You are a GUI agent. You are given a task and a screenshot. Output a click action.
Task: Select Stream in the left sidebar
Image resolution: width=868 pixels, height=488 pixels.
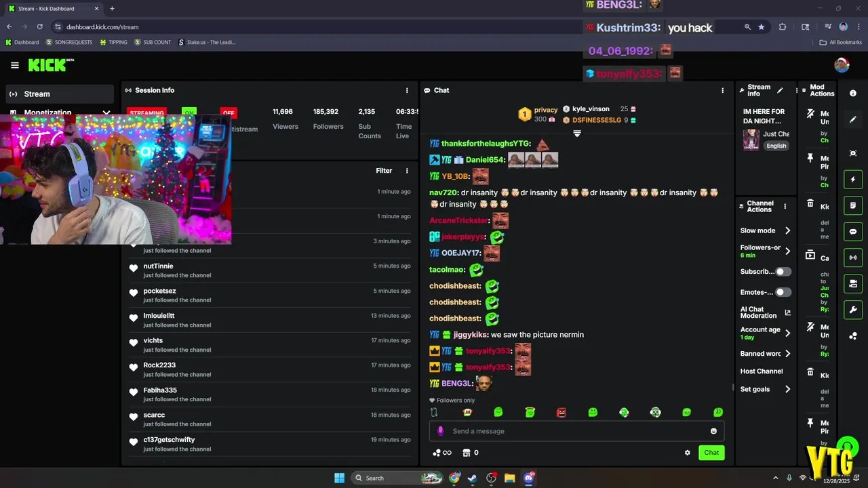point(60,94)
